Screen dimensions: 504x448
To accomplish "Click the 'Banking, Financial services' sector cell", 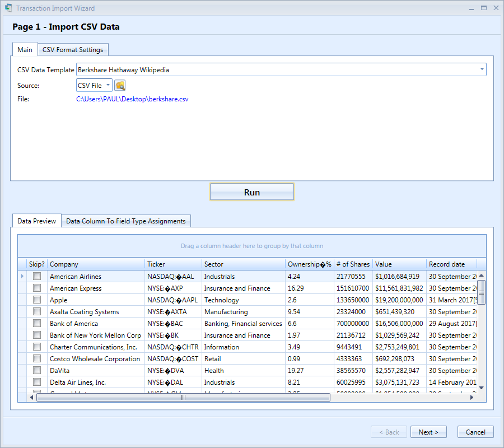I will (244, 323).
